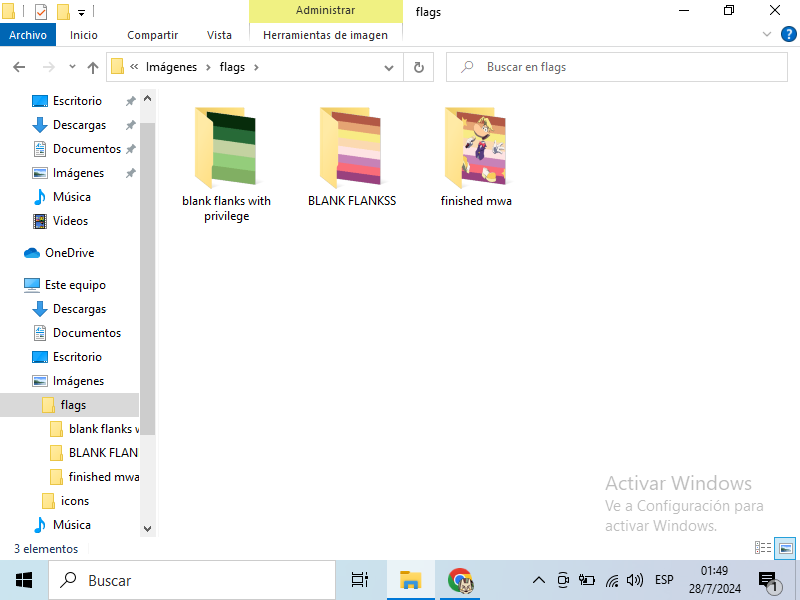
Task: Open Descargas under Este equipo
Action: 79,309
